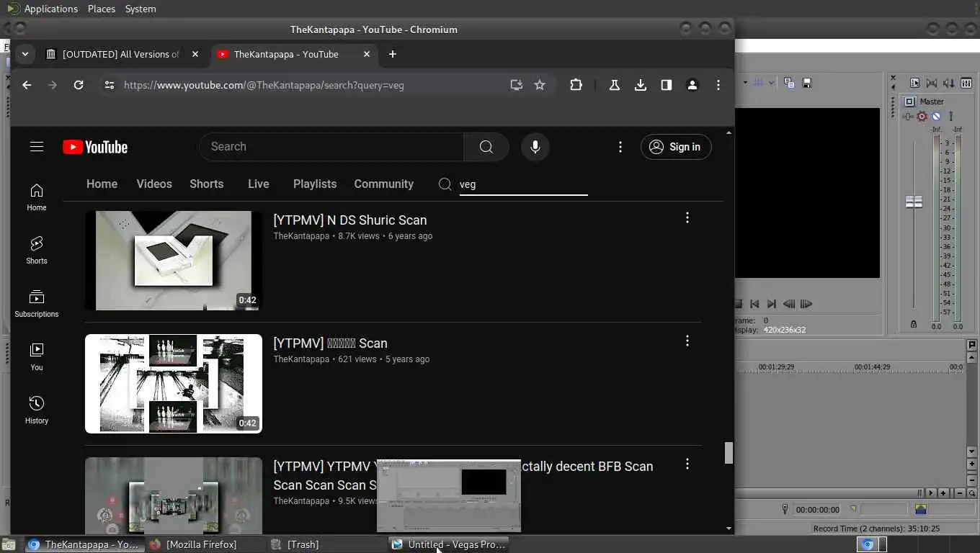Open options for N DS Shuric Scan video
This screenshot has height=553, width=980.
687,217
